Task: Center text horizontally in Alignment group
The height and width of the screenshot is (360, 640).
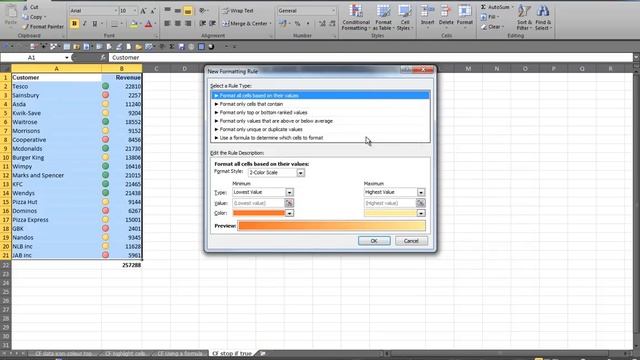Action: pos(178,24)
